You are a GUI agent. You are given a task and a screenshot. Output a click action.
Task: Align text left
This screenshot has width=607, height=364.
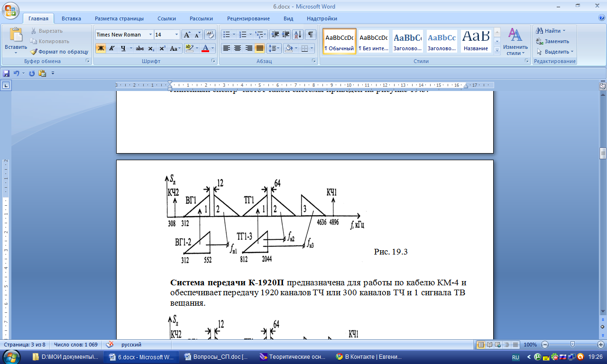point(227,48)
